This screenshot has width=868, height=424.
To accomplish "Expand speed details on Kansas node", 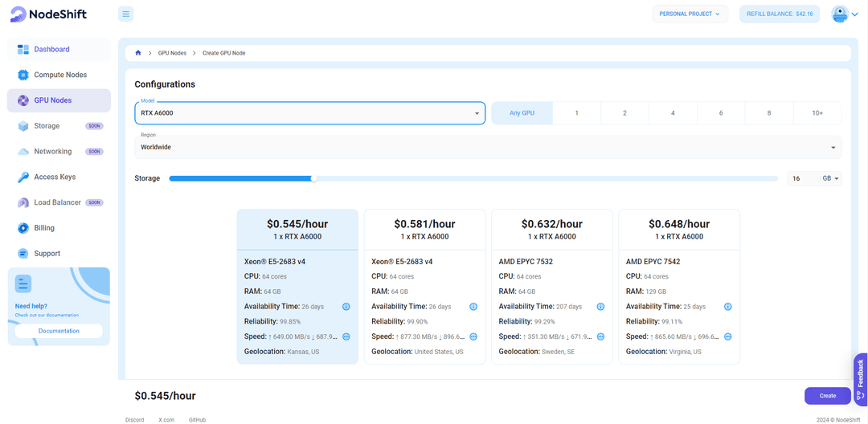I will tap(346, 336).
